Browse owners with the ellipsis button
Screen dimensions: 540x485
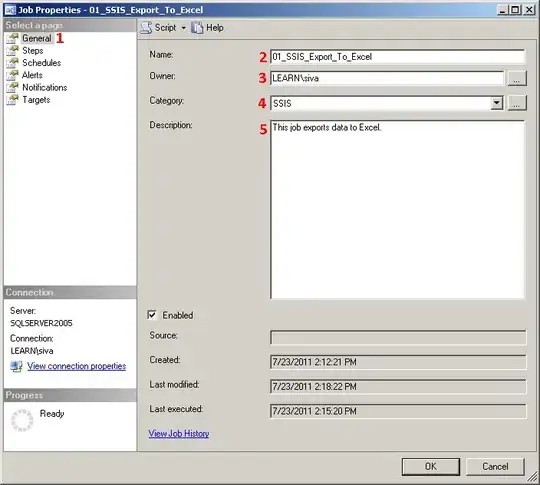point(517,79)
